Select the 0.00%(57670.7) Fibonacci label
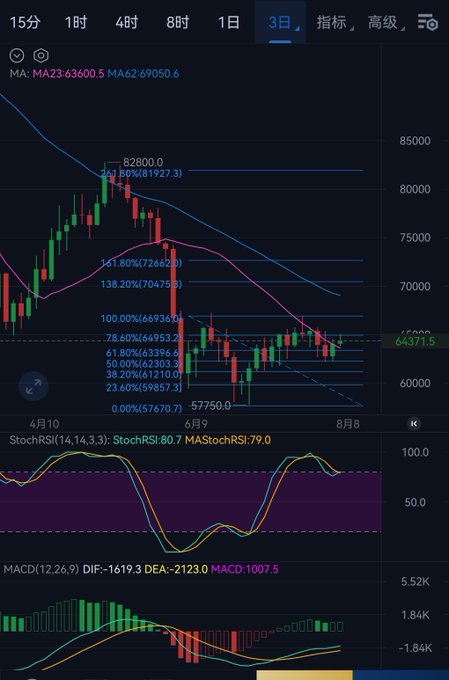The width and height of the screenshot is (449, 680). coord(147,409)
